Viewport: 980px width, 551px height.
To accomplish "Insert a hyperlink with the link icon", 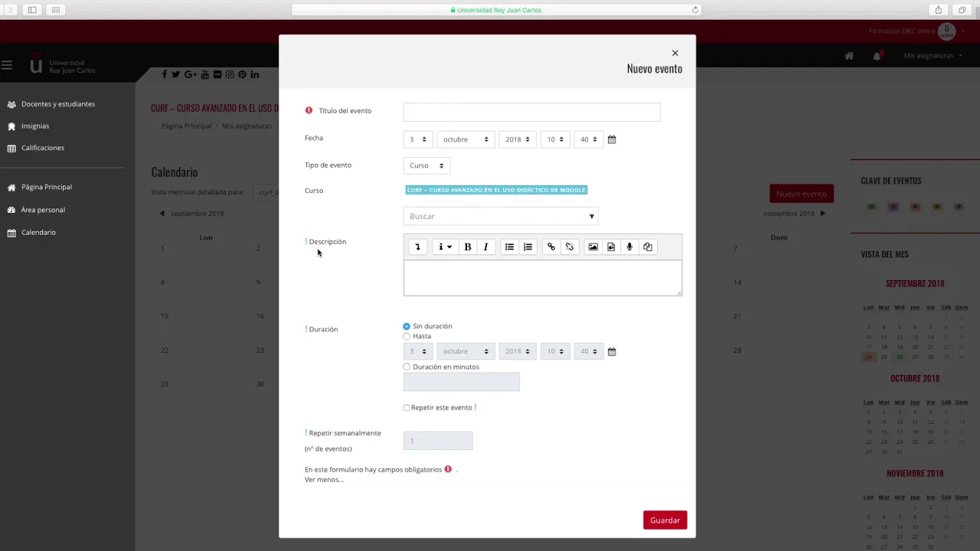I will 551,247.
